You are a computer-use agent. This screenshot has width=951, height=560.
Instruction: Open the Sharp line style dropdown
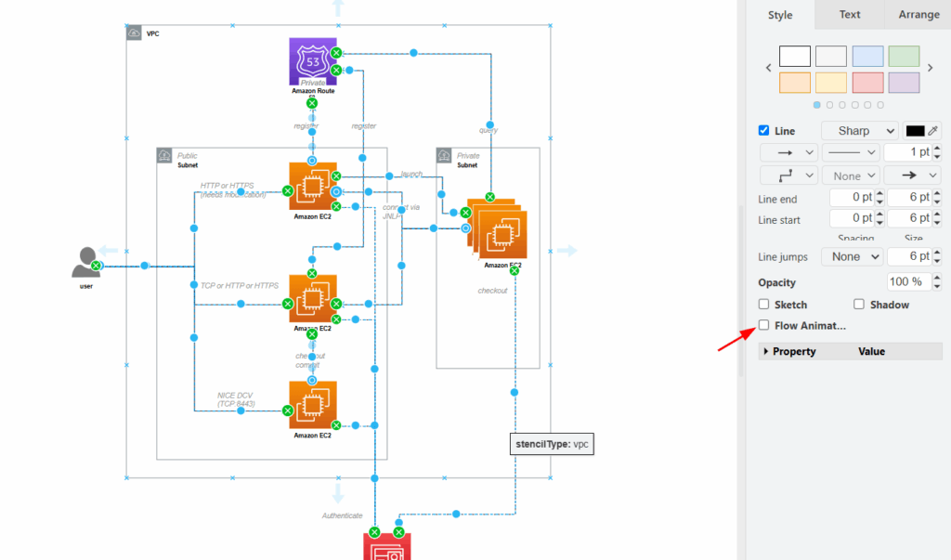[859, 130]
